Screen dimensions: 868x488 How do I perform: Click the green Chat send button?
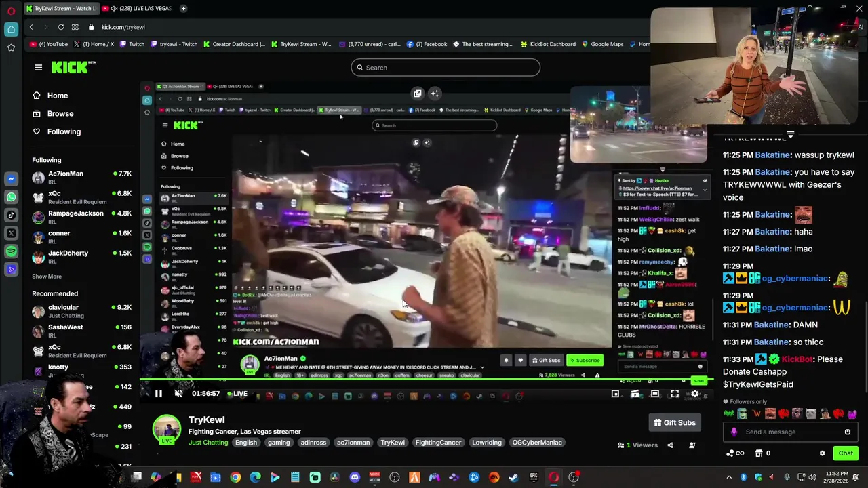[x=846, y=453]
